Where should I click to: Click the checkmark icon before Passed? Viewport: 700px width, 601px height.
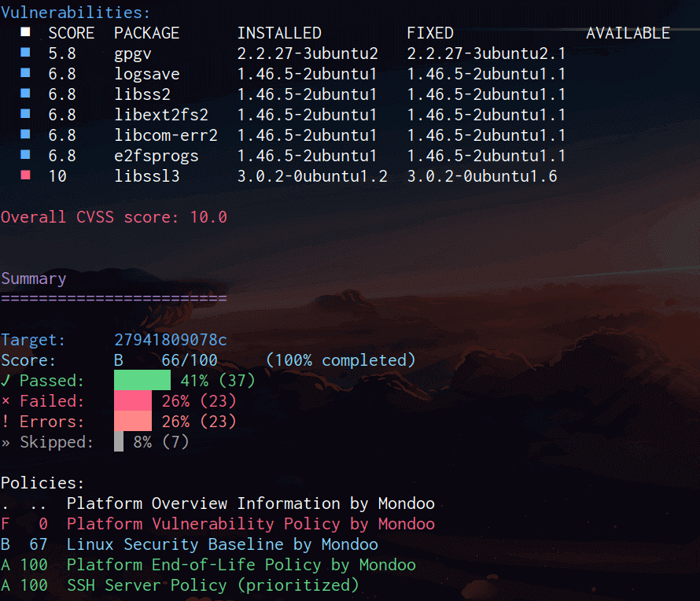tap(6, 382)
